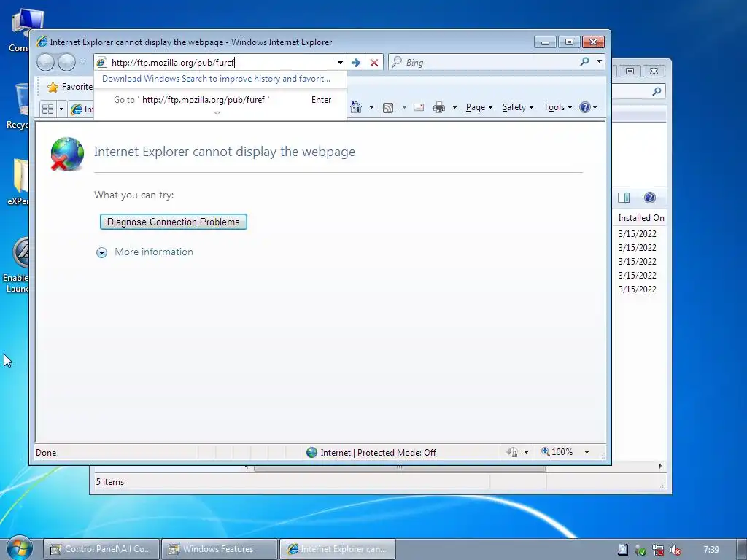Open search provider options dropdown
The height and width of the screenshot is (560, 747).
tap(599, 62)
